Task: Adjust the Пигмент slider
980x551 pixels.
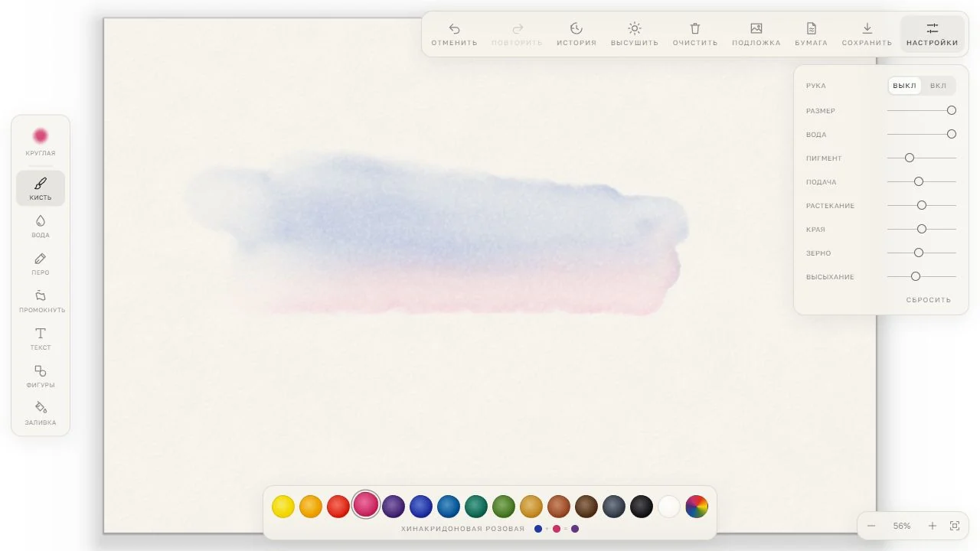Action: [922, 158]
